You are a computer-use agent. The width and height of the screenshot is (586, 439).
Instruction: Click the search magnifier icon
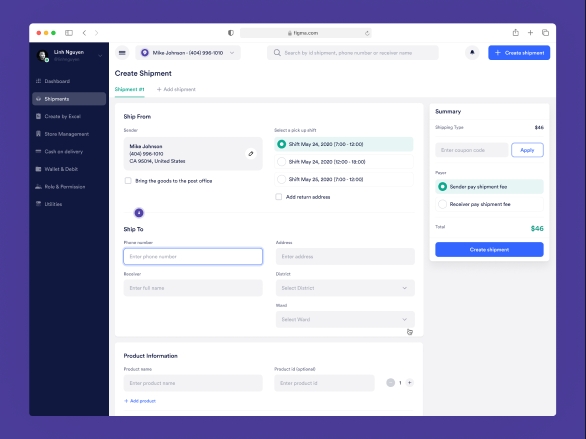[x=277, y=53]
